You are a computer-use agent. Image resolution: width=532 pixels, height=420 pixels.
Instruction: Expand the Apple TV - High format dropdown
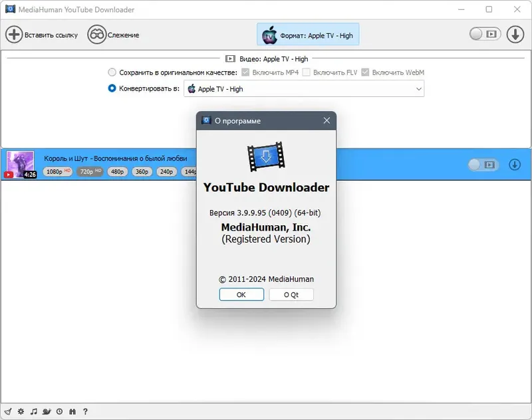(x=304, y=89)
